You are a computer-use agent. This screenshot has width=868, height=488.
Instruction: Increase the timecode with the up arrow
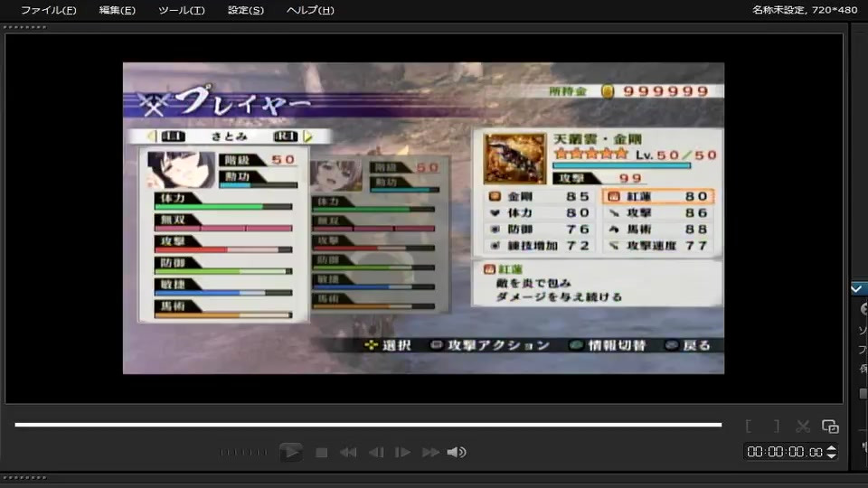click(x=832, y=448)
